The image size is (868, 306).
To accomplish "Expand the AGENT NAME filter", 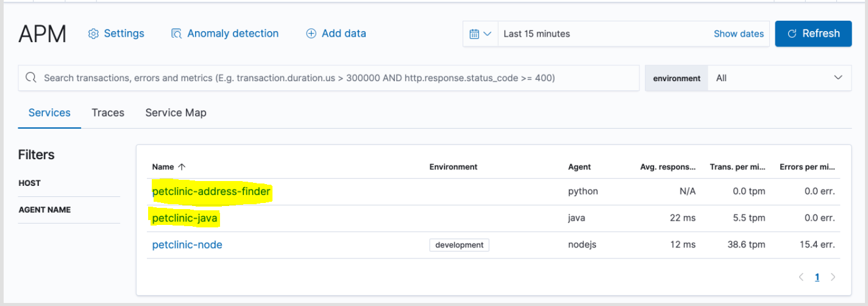I will (x=44, y=210).
